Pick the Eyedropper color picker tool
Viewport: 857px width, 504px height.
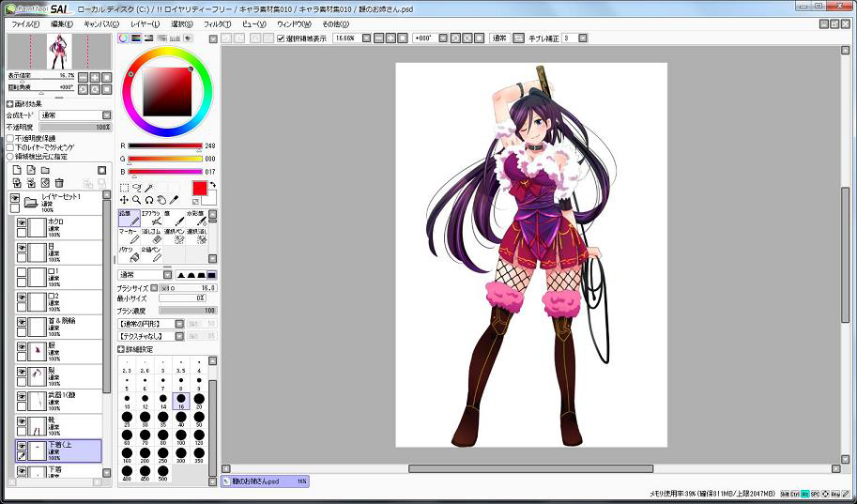pyautogui.click(x=175, y=200)
